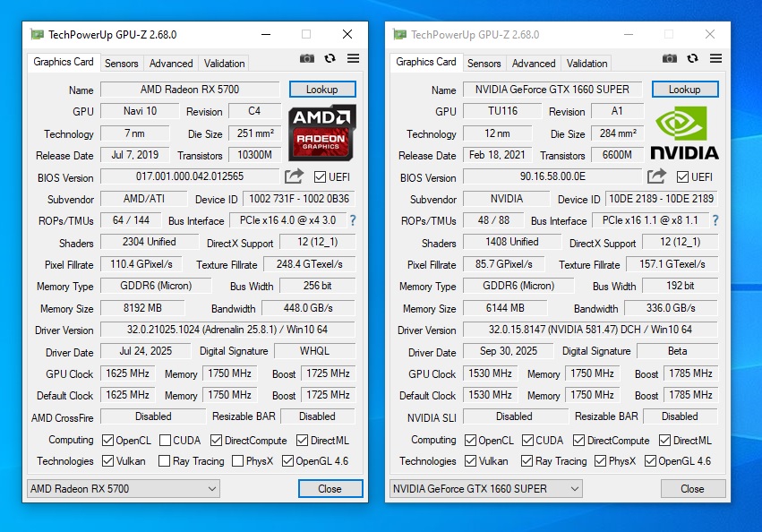Viewport: 762px width, 532px height.
Task: Click refresh icon in AMD Radeon window
Action: tap(330, 58)
